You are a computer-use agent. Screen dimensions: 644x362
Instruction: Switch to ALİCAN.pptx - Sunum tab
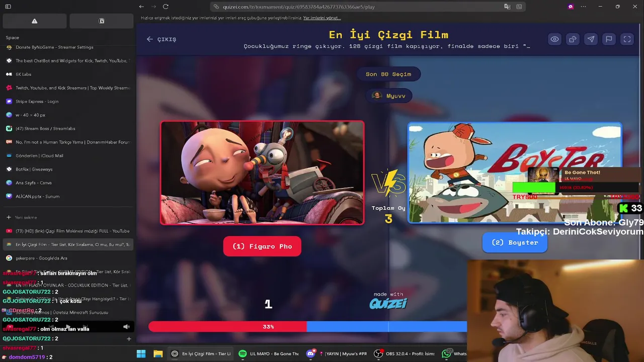tap(68, 197)
